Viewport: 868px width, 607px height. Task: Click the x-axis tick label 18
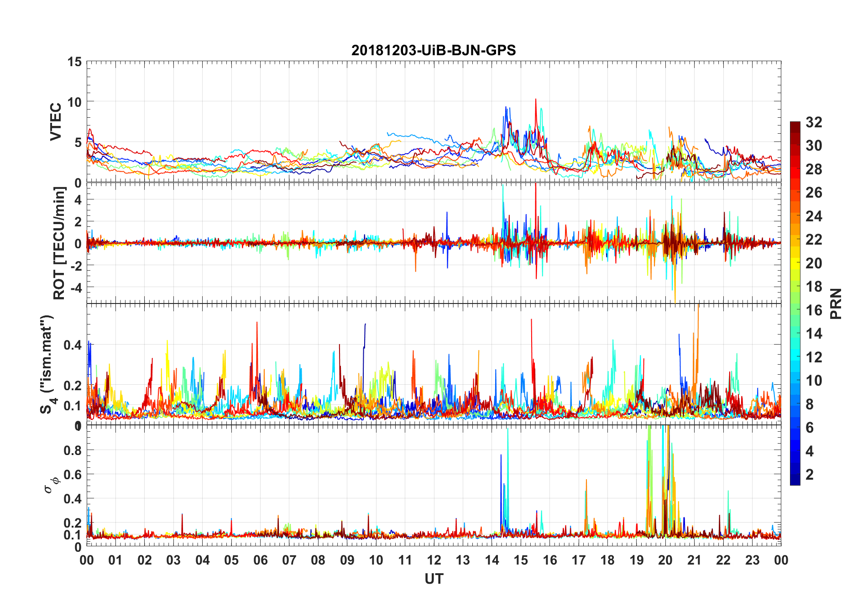click(x=607, y=560)
